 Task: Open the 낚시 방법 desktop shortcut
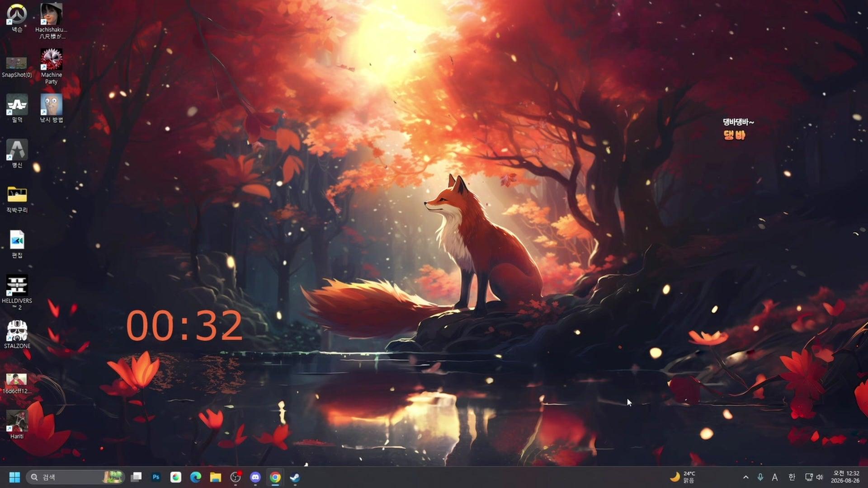click(x=51, y=108)
